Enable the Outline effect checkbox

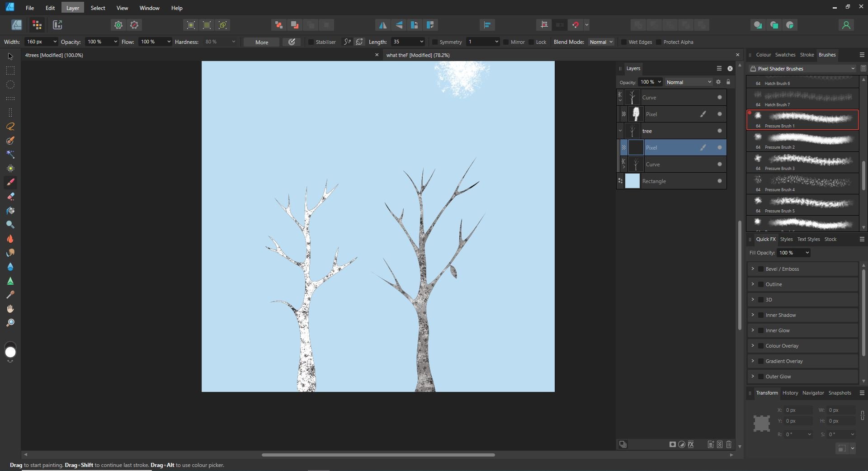coord(761,284)
